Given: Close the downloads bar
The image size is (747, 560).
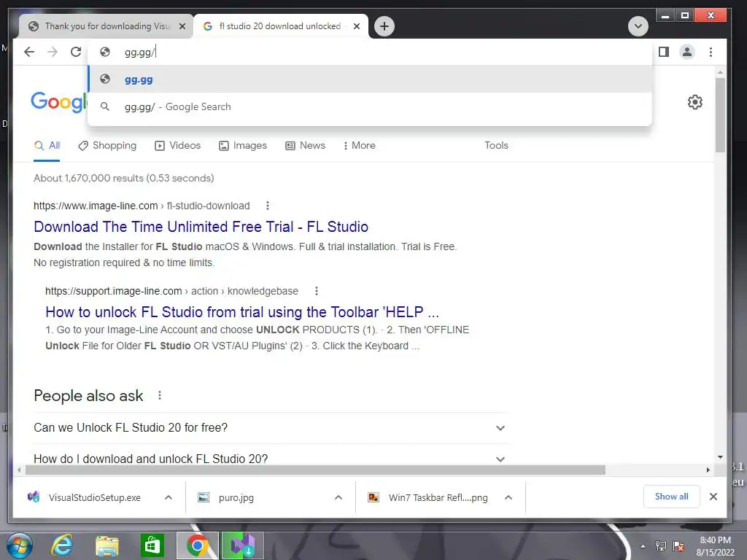Looking at the screenshot, I should pos(713,497).
